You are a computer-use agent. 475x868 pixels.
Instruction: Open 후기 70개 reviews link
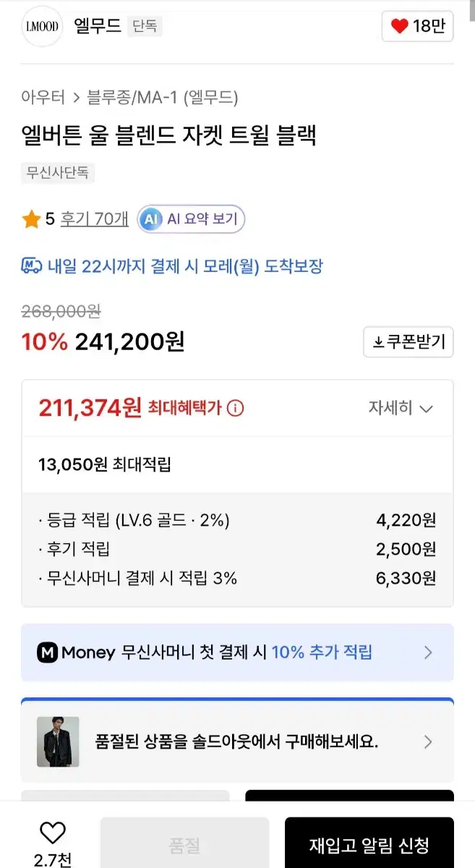[95, 219]
